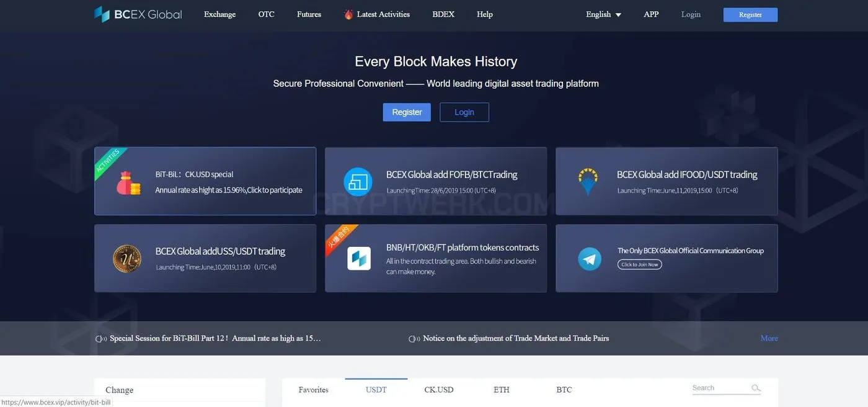Click More to see all notices
The width and height of the screenshot is (868, 407).
click(769, 339)
